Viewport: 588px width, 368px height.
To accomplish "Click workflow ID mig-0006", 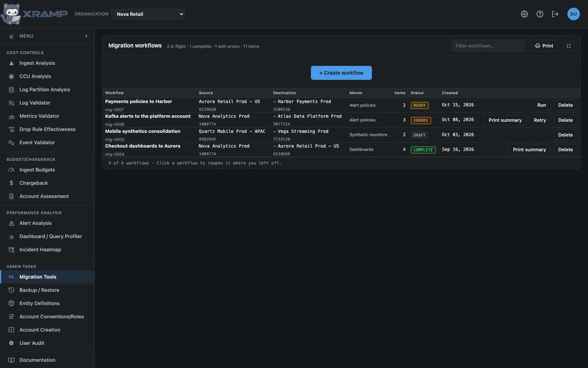I will (x=115, y=124).
